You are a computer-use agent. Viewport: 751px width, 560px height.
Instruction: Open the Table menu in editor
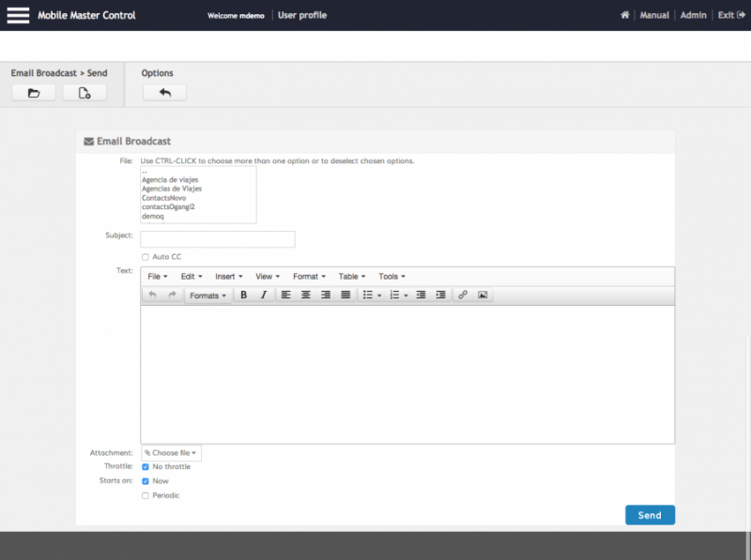click(x=352, y=277)
